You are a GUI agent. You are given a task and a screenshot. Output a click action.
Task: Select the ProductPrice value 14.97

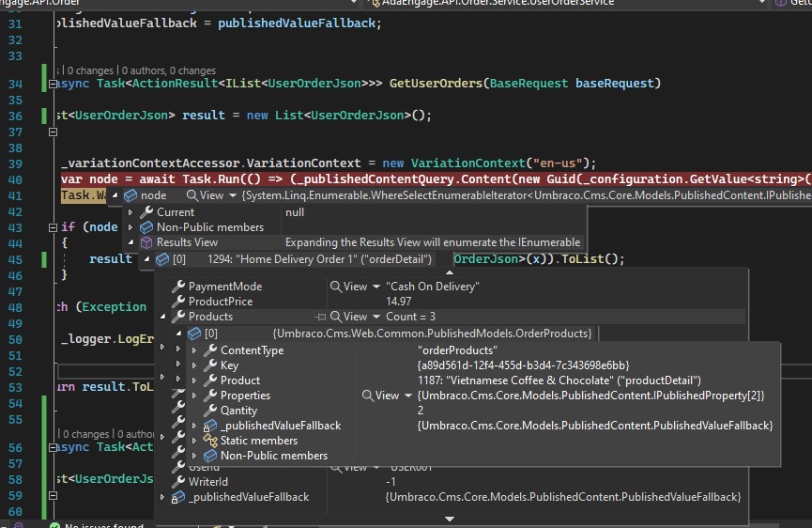click(x=399, y=302)
